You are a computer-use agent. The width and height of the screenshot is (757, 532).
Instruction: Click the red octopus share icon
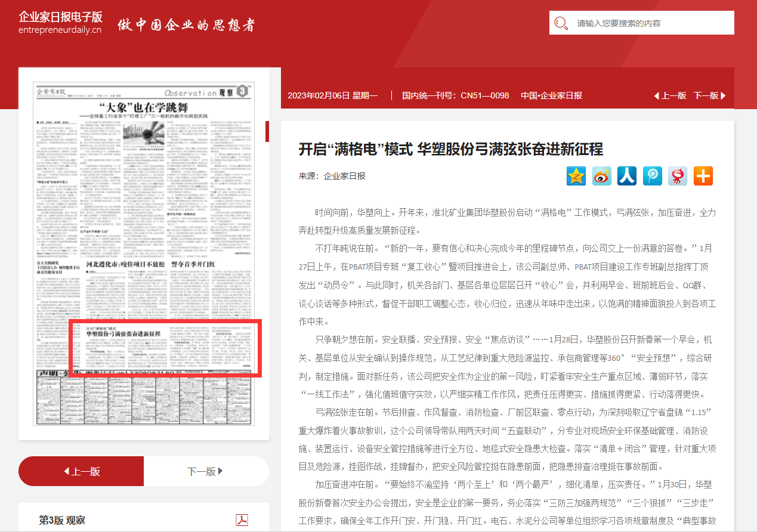[678, 176]
